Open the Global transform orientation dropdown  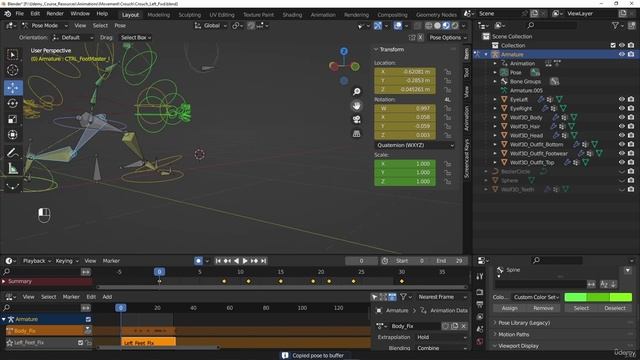[x=211, y=26]
